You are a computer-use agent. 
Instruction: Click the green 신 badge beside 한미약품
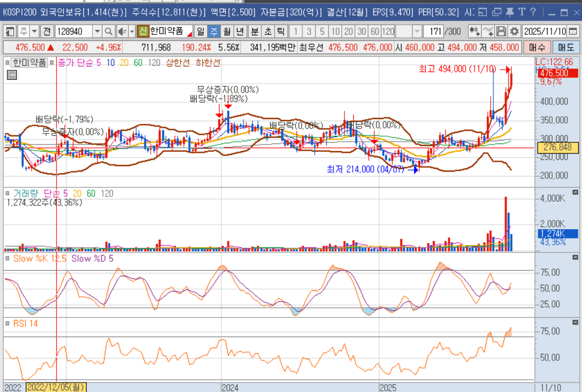coord(142,31)
